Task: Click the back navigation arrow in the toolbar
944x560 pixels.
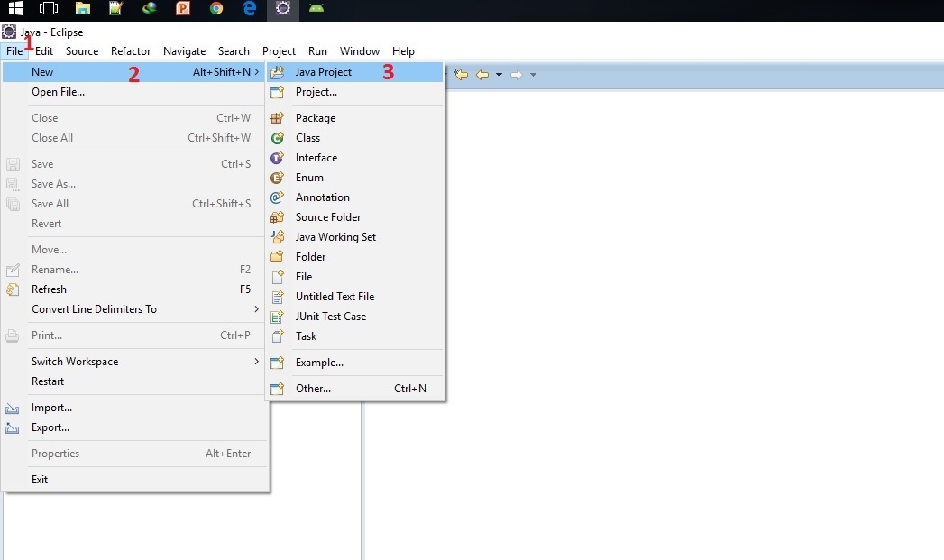Action: 481,75
